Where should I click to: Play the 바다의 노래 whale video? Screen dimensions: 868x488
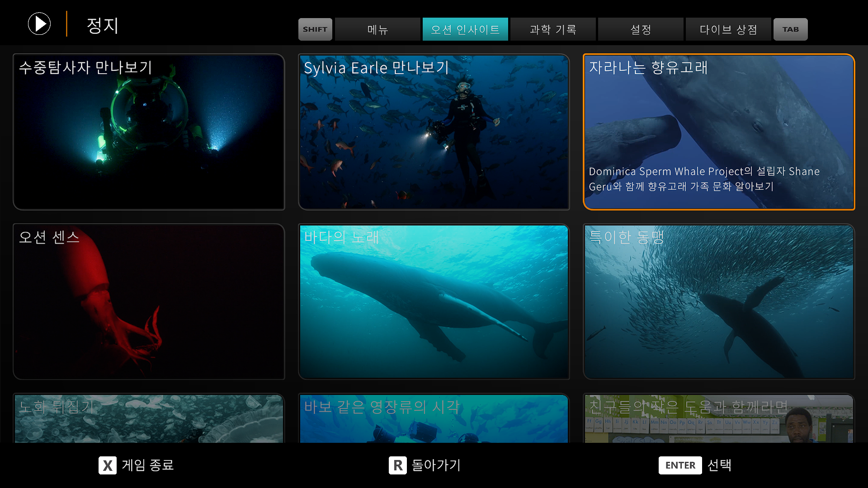tap(434, 301)
